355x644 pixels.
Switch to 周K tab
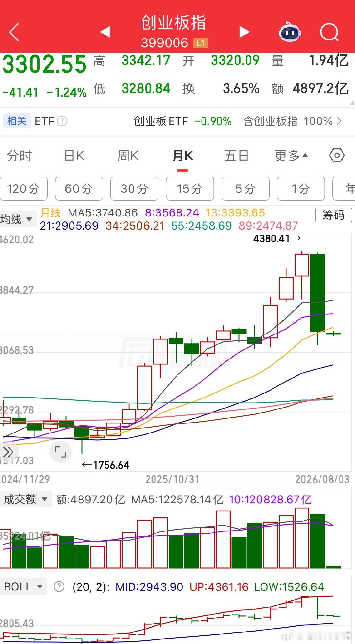128,156
